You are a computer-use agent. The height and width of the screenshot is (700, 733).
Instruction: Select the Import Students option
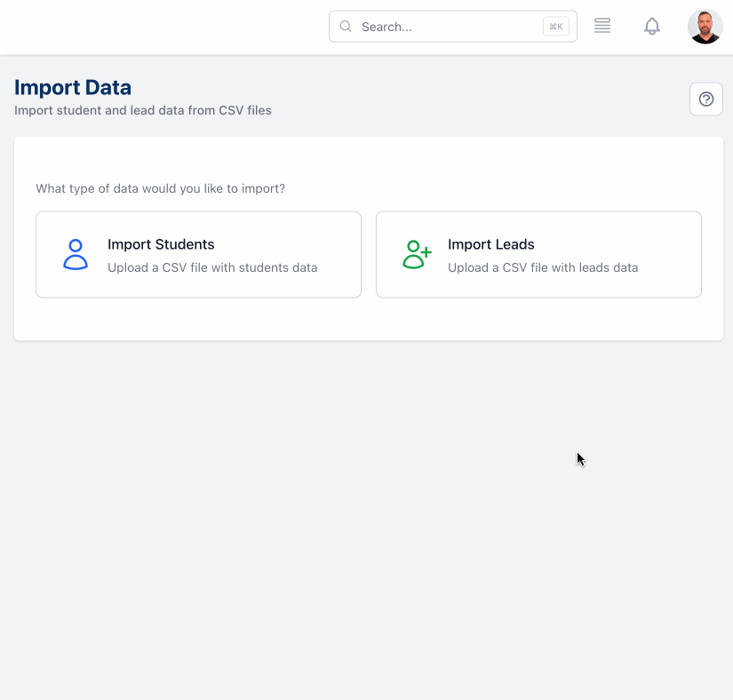pyautogui.click(x=198, y=254)
